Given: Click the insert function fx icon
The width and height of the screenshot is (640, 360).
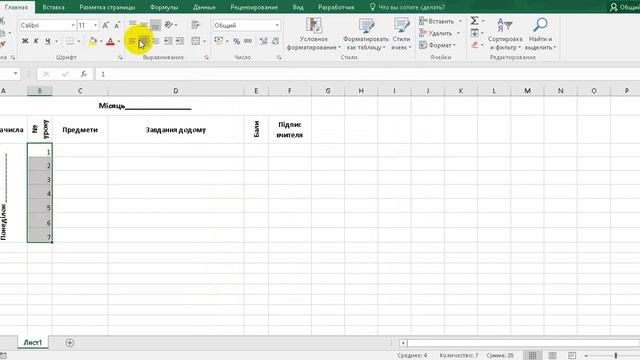Looking at the screenshot, I should coord(84,74).
